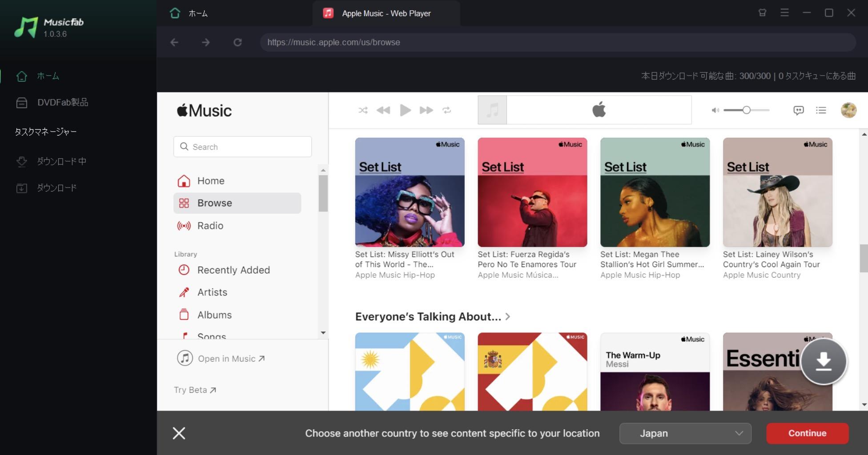The width and height of the screenshot is (868, 455).
Task: Skip to the next track
Action: [426, 110]
